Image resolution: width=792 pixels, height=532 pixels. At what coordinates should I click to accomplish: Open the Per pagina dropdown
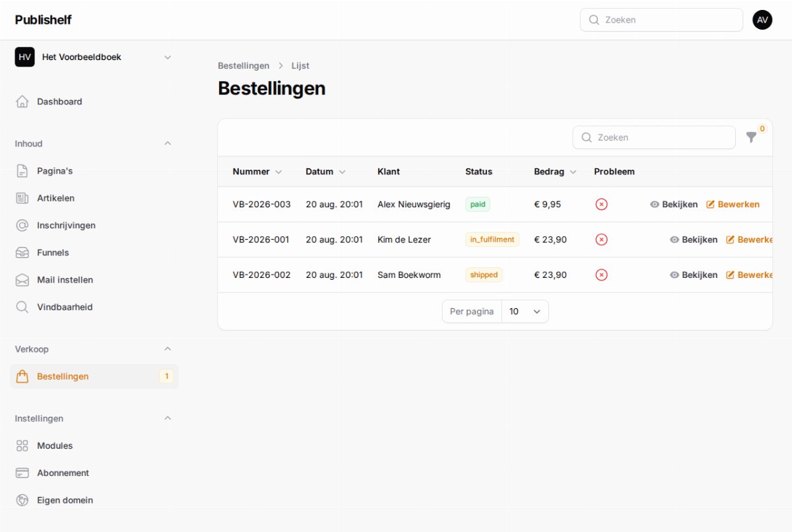pos(525,312)
